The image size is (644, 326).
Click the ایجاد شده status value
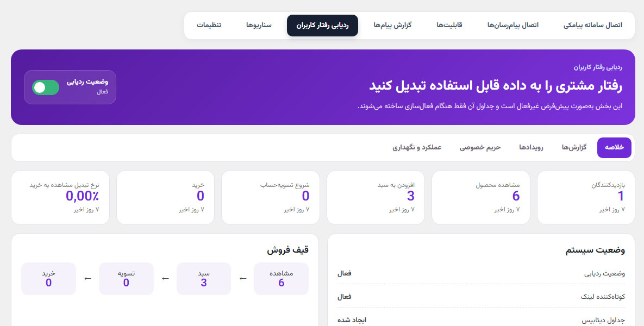point(352,320)
